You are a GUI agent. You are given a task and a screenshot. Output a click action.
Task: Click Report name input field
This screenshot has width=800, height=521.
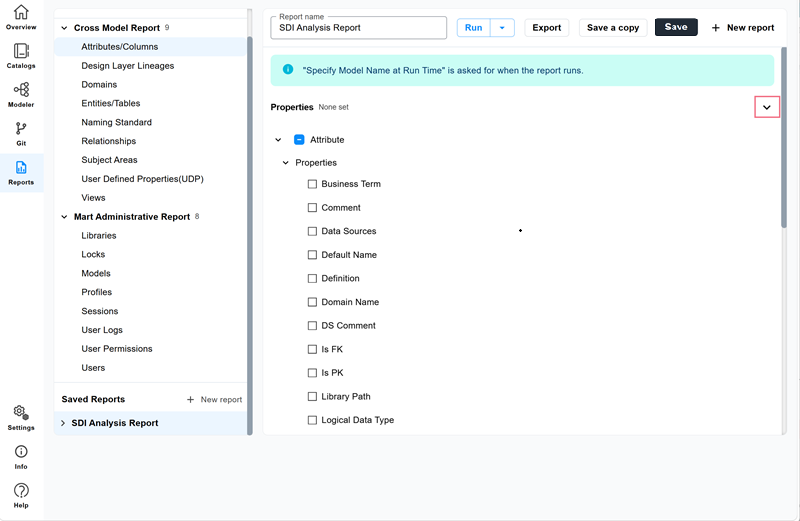(x=359, y=28)
